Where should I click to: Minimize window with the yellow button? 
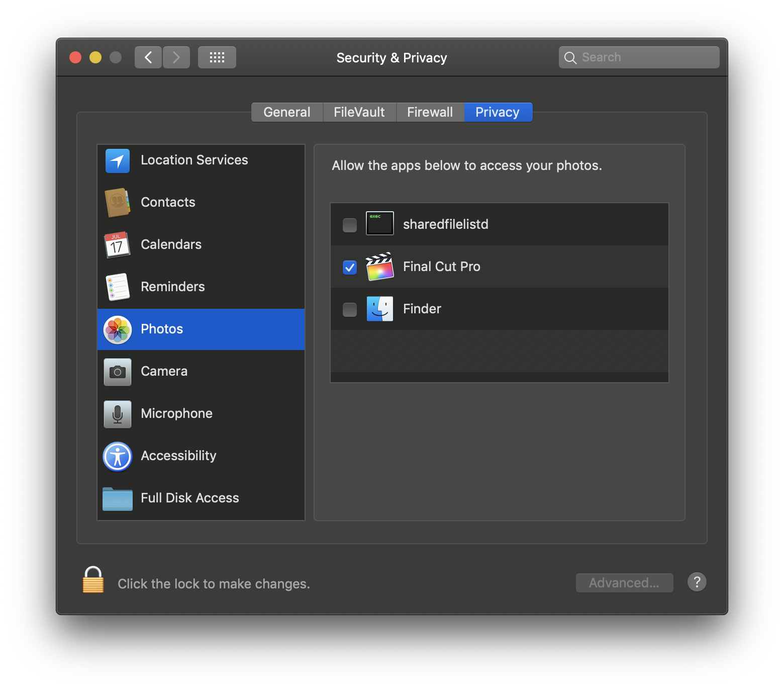95,57
